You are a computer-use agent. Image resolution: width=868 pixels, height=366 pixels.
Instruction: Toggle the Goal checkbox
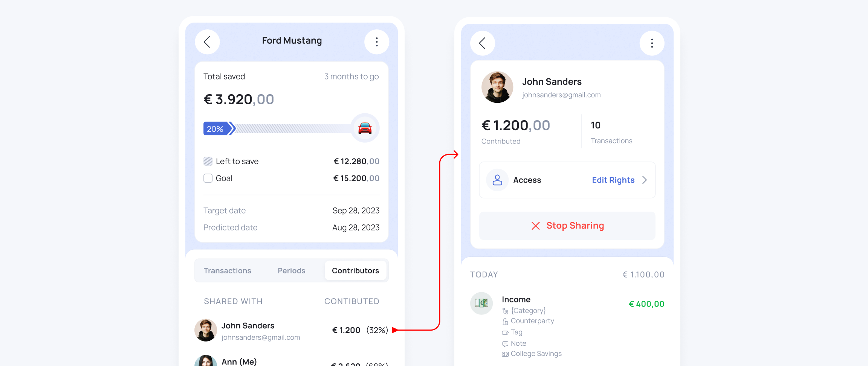pyautogui.click(x=208, y=178)
